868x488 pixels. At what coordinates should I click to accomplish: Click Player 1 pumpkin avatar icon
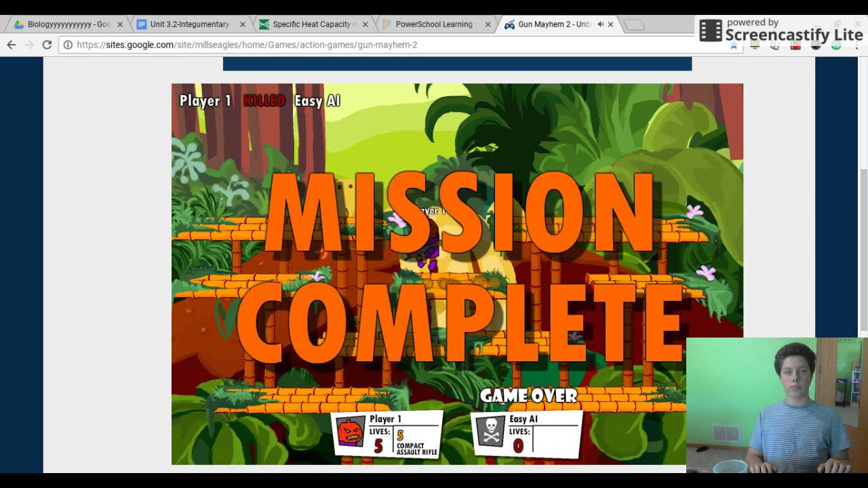coord(351,432)
